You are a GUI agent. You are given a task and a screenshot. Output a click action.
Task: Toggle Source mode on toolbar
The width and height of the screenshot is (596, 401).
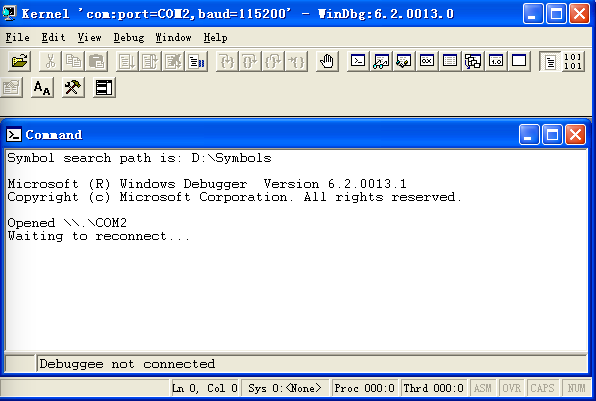(550, 61)
